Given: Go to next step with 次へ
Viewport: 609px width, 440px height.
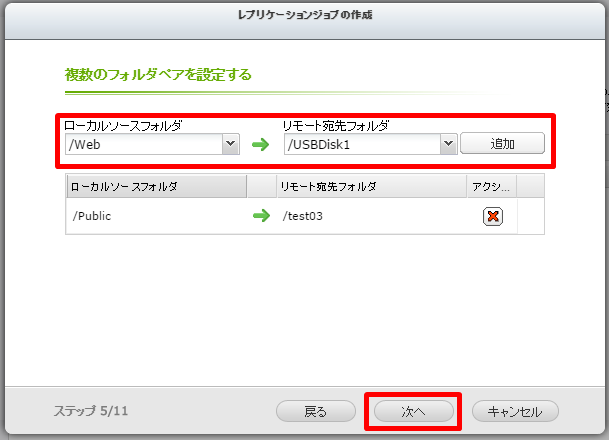Looking at the screenshot, I should pyautogui.click(x=414, y=411).
